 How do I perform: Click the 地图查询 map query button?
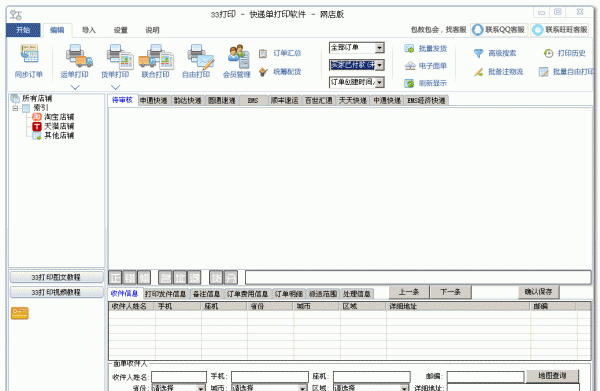[x=552, y=376]
